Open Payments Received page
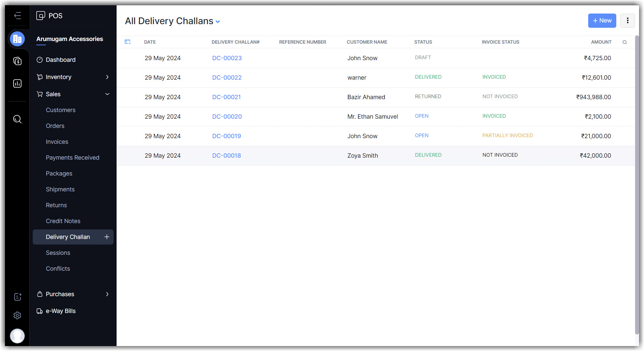 point(72,158)
